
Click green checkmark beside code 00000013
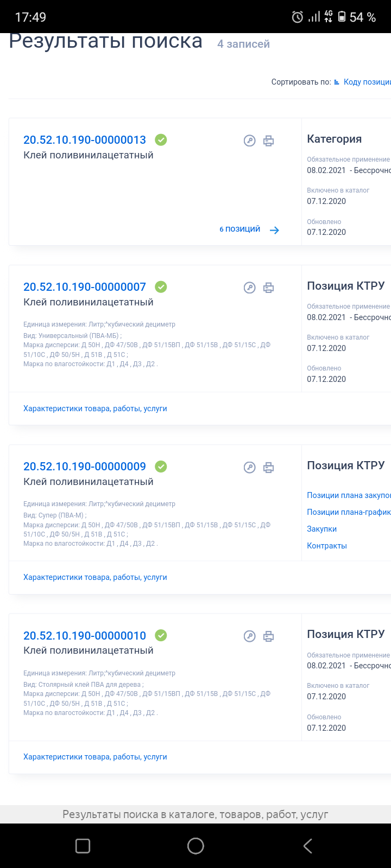coord(161,140)
